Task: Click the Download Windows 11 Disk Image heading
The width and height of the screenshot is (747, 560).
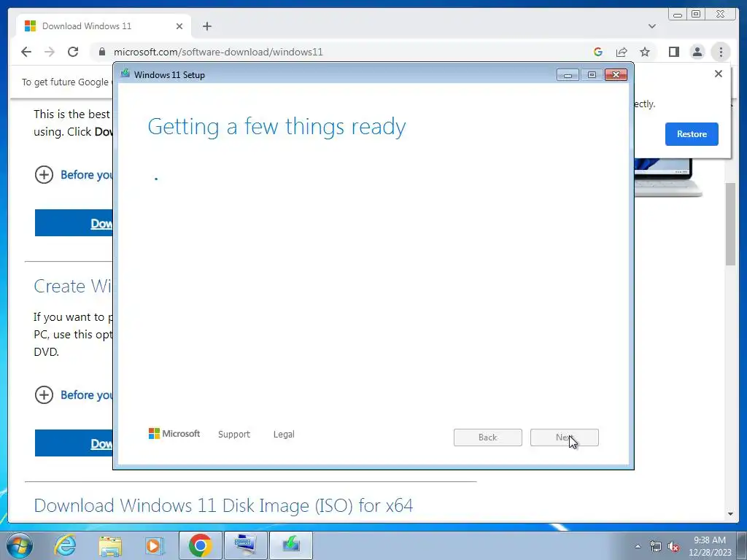Action: click(x=223, y=505)
